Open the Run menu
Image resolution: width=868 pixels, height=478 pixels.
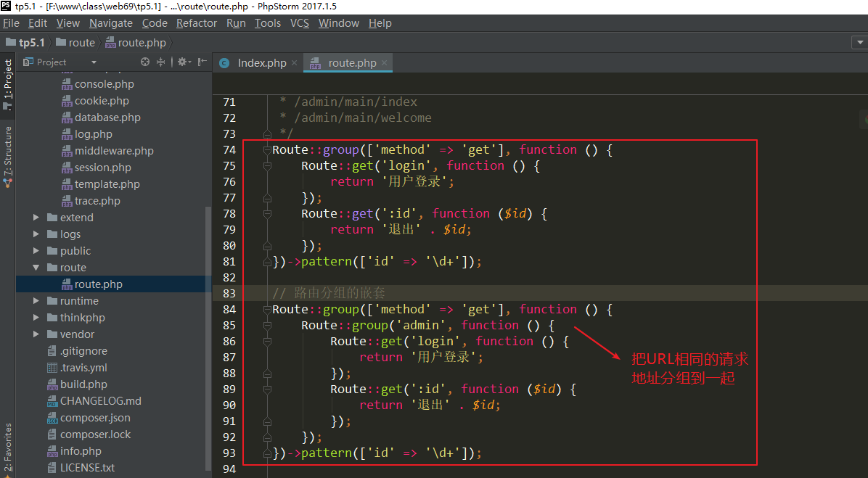(x=236, y=23)
